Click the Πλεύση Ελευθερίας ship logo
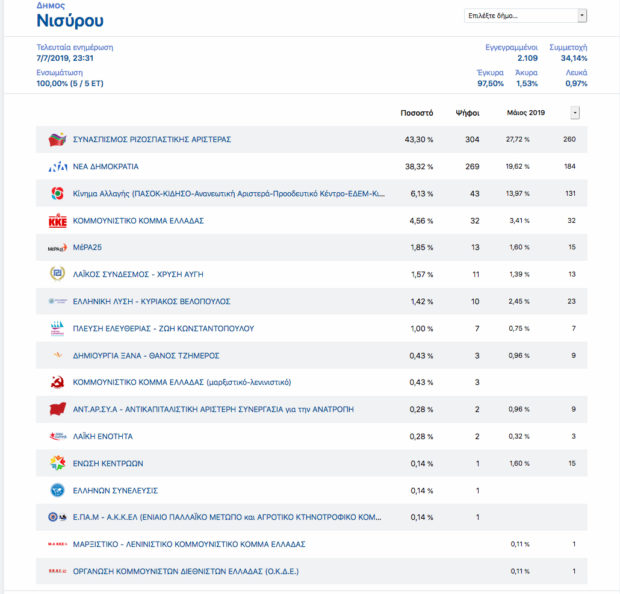This screenshot has width=620, height=594. (57, 328)
